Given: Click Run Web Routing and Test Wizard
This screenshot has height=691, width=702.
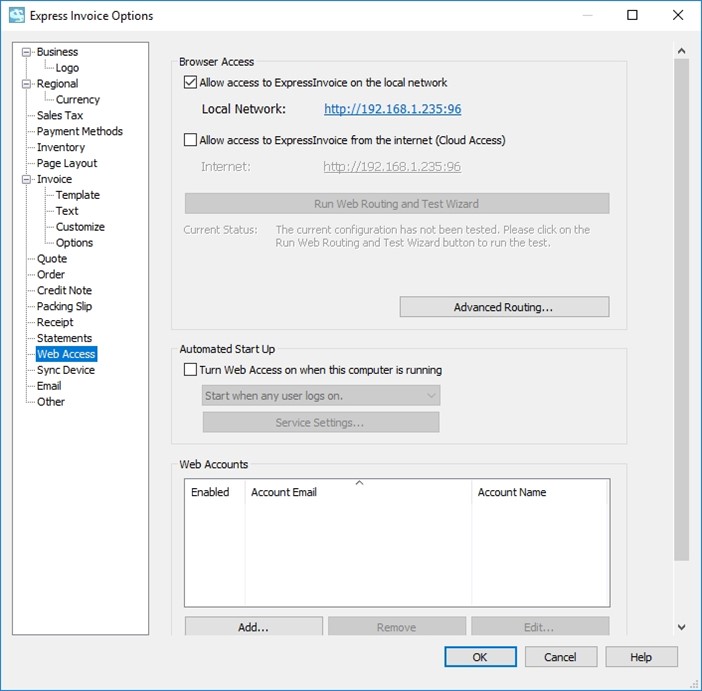Looking at the screenshot, I should click(397, 204).
